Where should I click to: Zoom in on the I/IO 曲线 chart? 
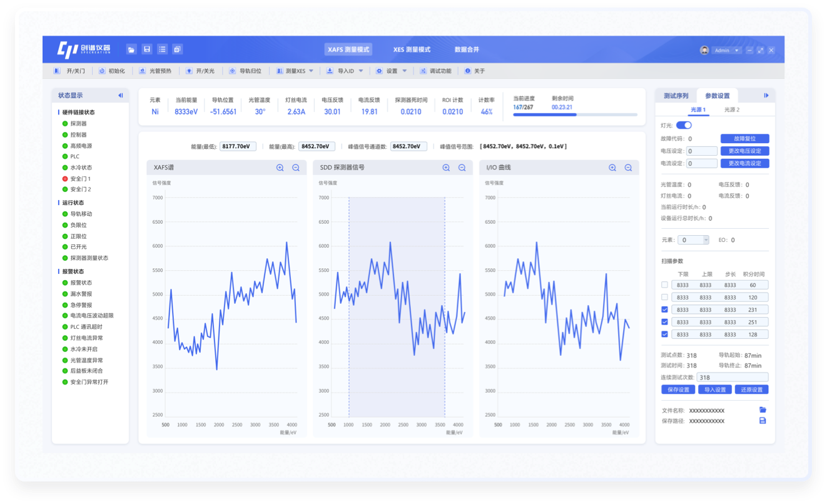click(x=612, y=168)
